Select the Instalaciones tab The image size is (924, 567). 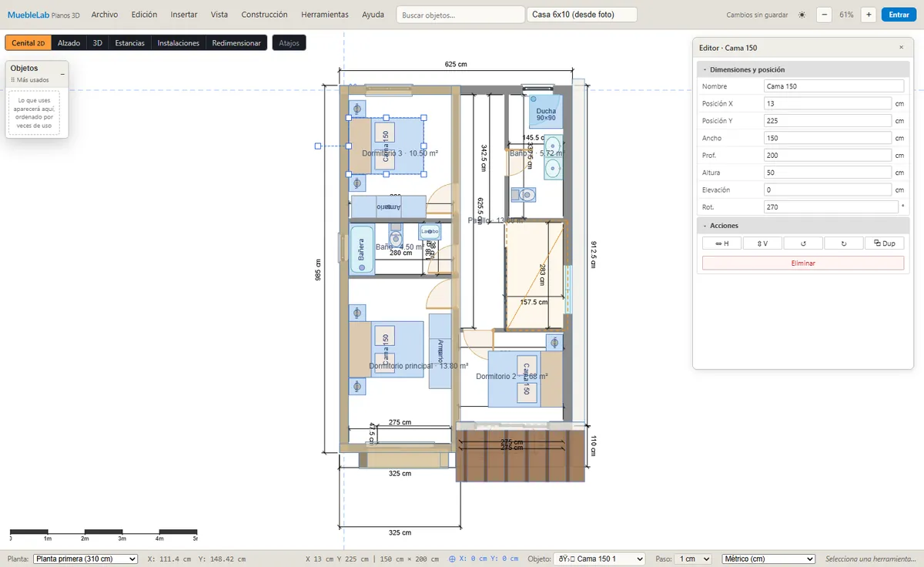tap(179, 43)
